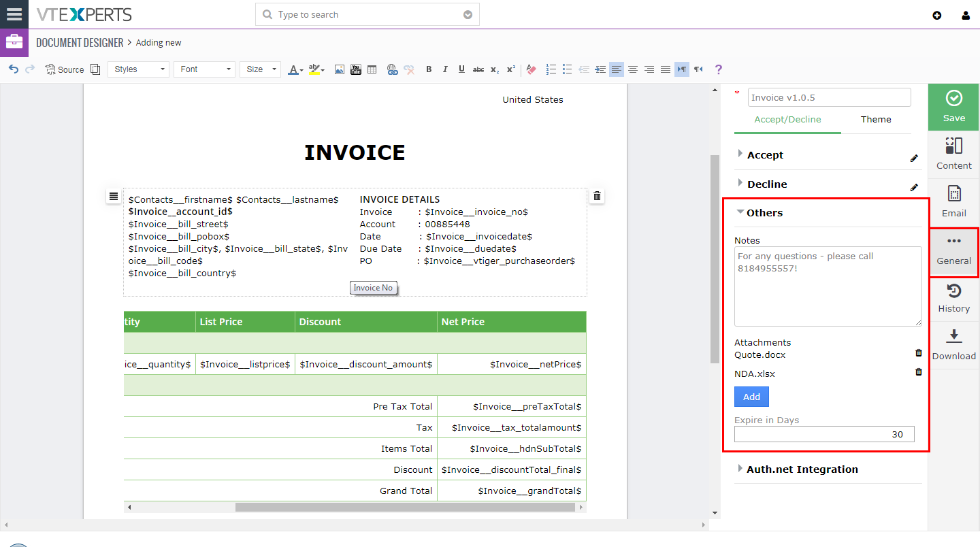Remove formatting with the eraser icon
The image size is (980, 547).
click(532, 69)
